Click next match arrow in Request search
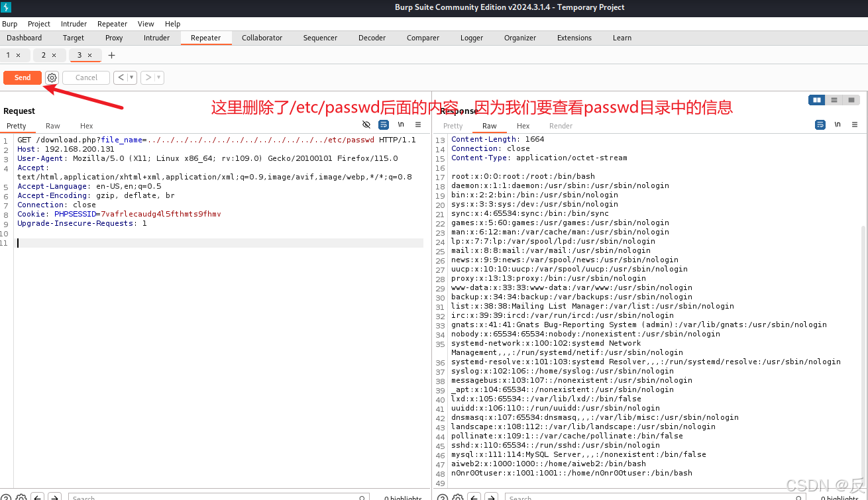868x500 pixels. tap(54, 497)
